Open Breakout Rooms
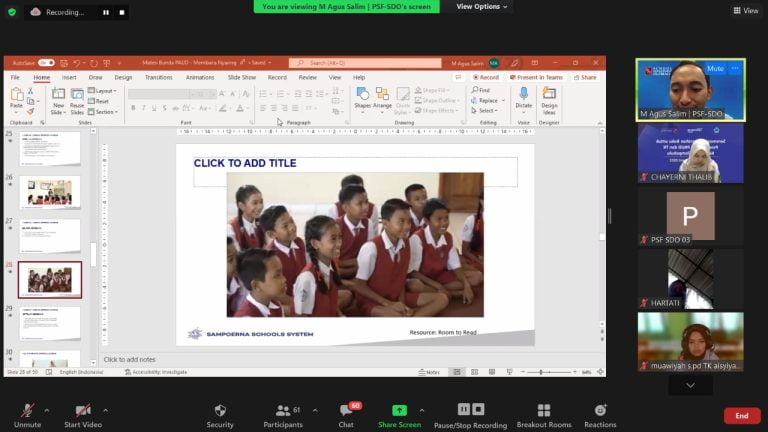Screen dimensions: 768x432 point(544,416)
